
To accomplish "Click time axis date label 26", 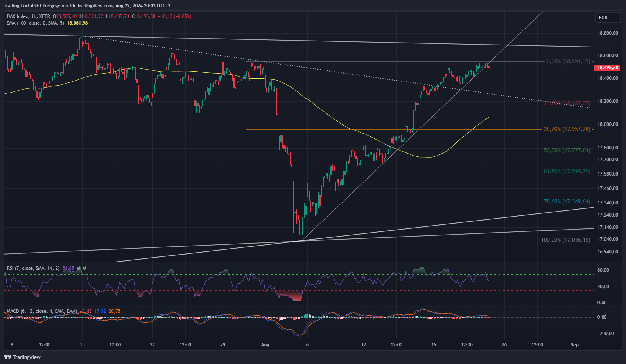I will [x=504, y=345].
